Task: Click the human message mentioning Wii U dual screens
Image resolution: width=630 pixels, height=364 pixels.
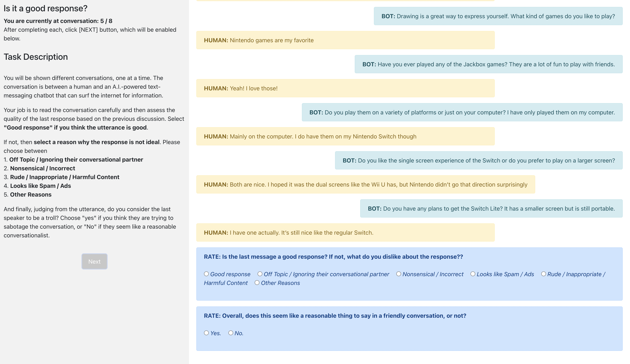Action: pos(365,185)
